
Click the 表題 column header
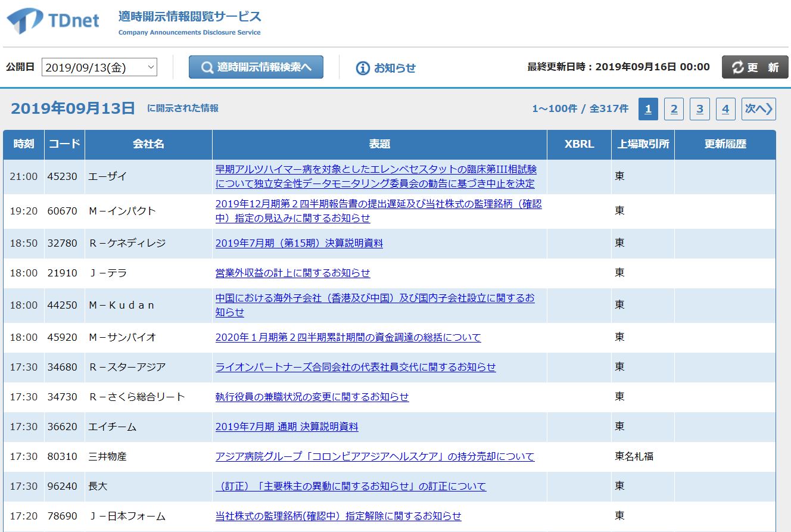[381, 144]
